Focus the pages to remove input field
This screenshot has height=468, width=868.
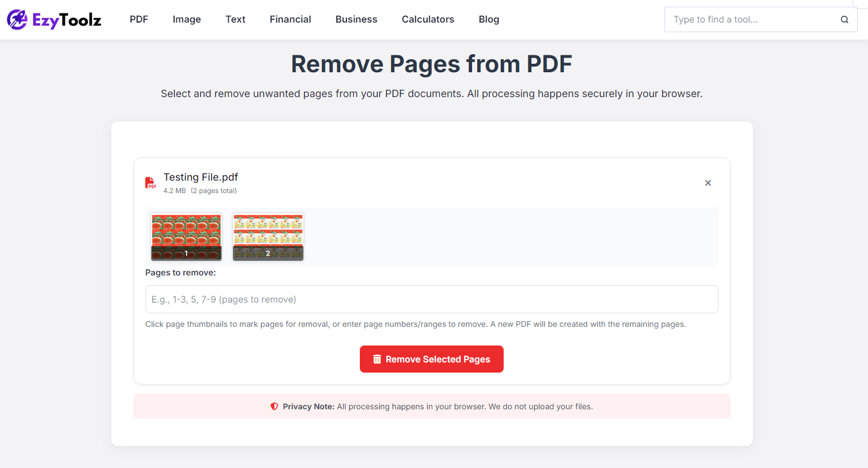tap(431, 299)
